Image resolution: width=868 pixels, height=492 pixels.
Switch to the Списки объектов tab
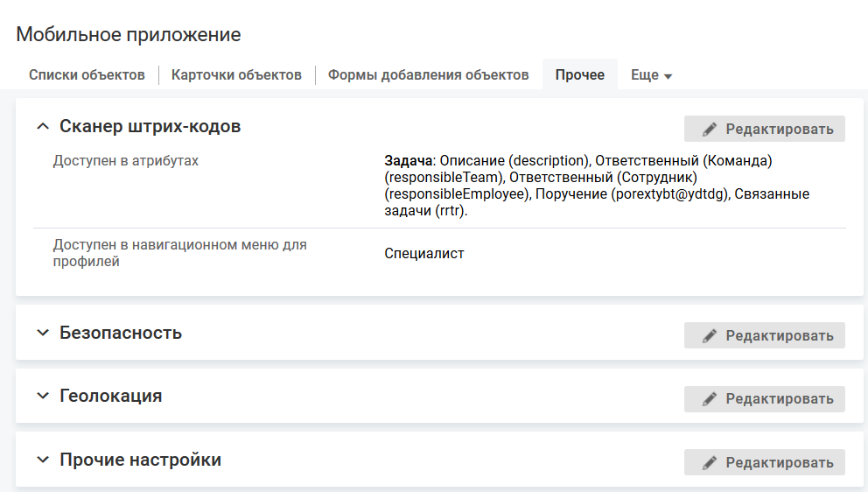coord(87,75)
